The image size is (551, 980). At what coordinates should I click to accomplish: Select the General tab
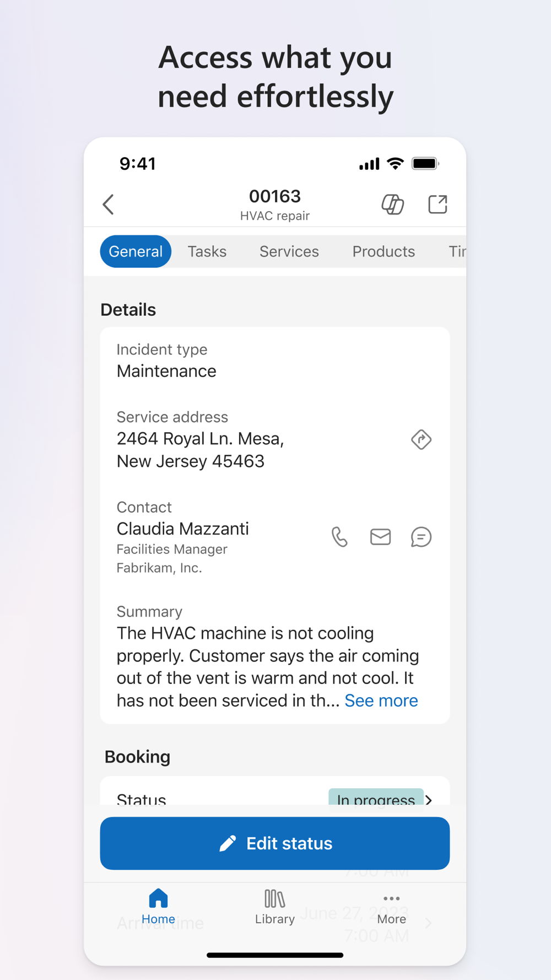point(136,251)
